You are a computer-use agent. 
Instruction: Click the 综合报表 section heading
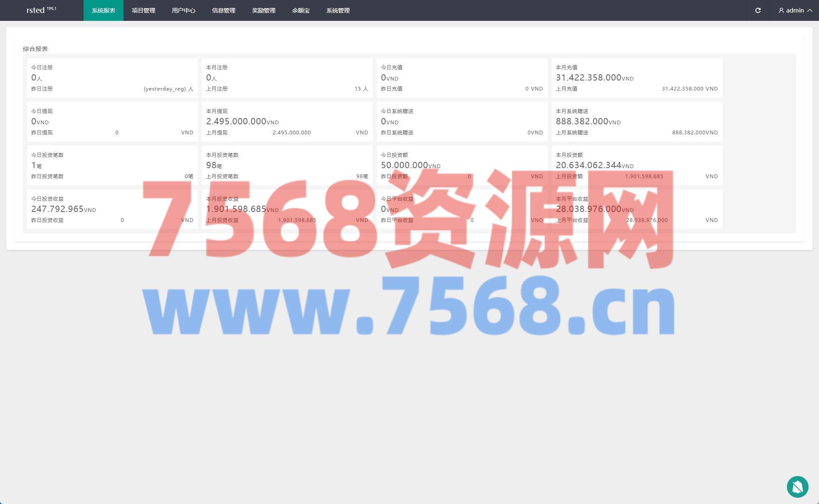35,49
